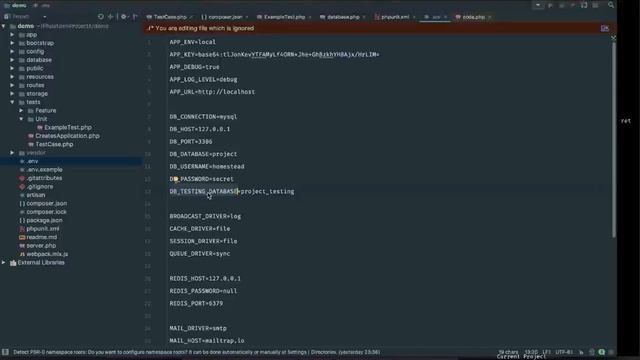Screen dimensions: 640x360
Task: Click the debug icon in top toolbar
Action: tap(562, 5)
